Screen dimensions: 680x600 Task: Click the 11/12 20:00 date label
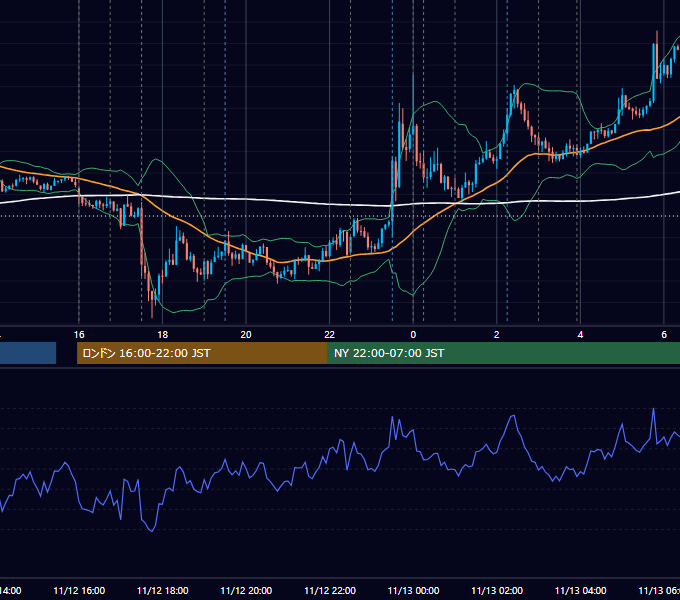pos(246,590)
